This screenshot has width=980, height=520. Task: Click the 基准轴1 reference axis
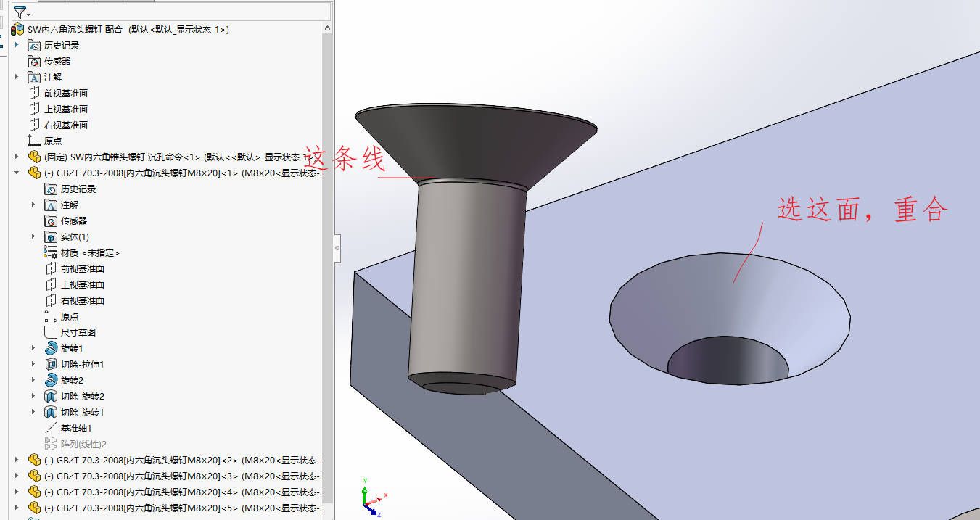coord(75,429)
